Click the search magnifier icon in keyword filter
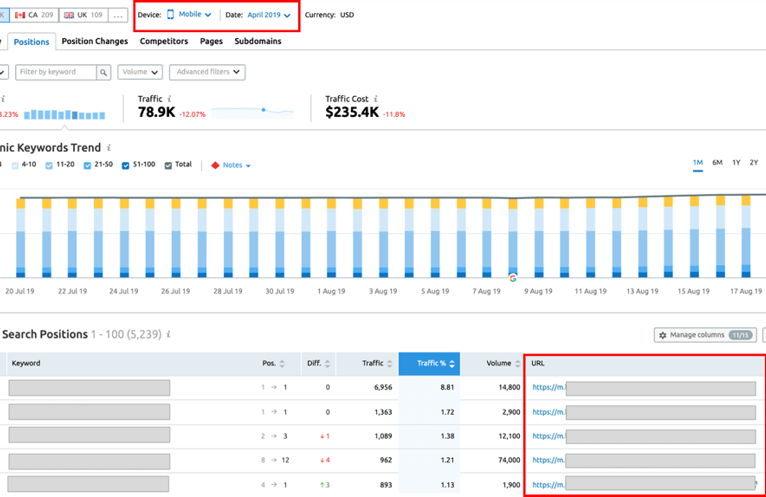 pos(103,72)
